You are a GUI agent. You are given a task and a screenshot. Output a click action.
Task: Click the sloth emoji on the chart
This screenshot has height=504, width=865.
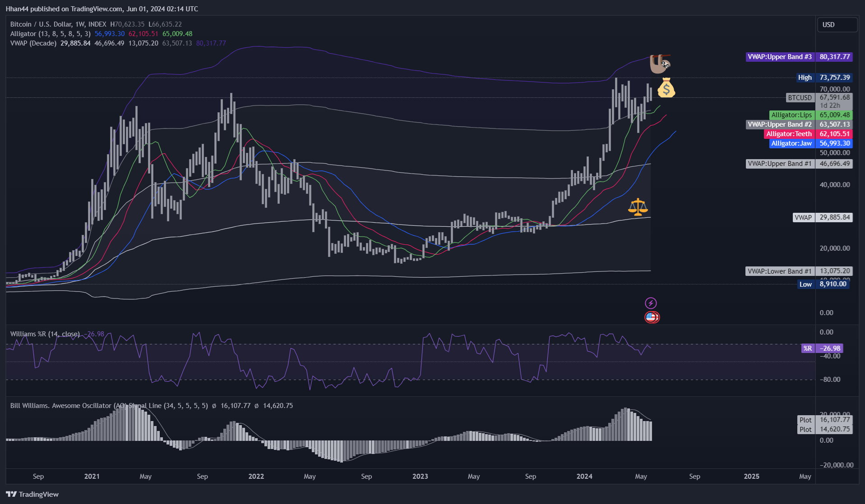(660, 64)
